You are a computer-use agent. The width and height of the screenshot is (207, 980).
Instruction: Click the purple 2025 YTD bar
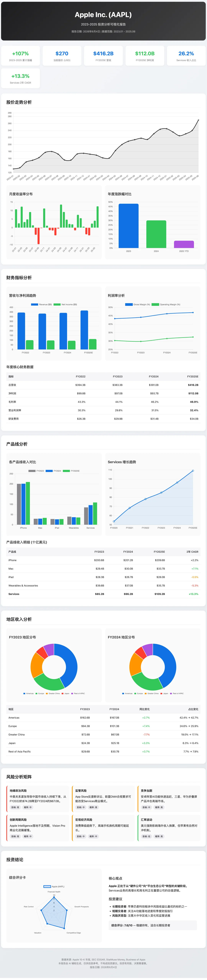point(184,244)
